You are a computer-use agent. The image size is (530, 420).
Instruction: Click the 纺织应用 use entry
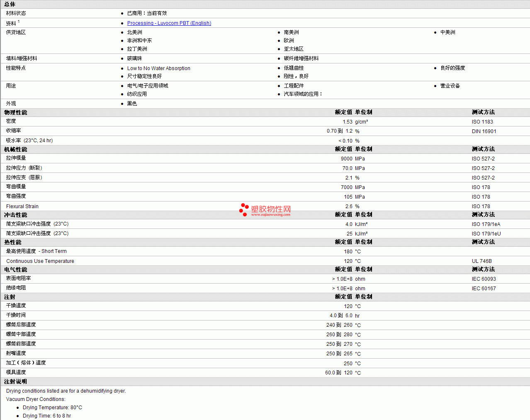coord(137,94)
